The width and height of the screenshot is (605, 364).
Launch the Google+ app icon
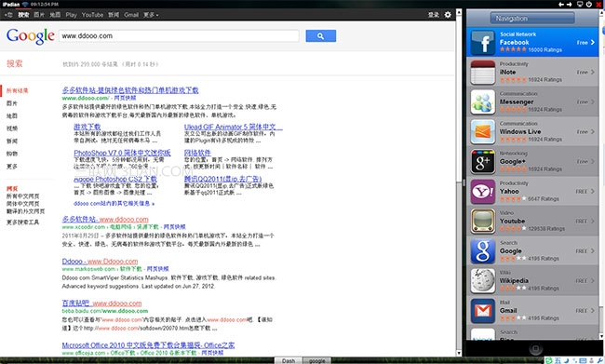point(482,161)
